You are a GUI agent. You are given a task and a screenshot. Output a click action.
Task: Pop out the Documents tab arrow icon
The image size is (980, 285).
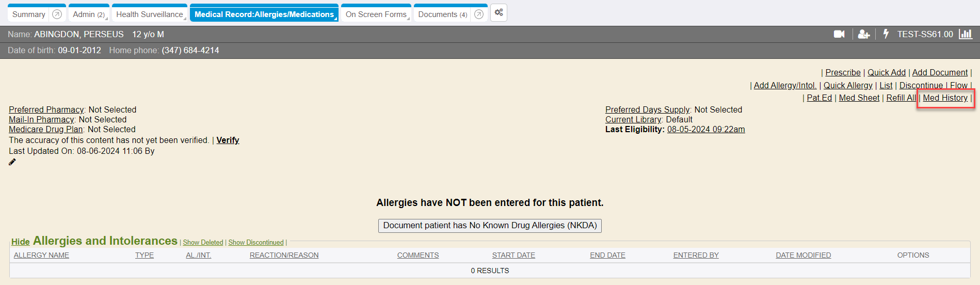479,14
